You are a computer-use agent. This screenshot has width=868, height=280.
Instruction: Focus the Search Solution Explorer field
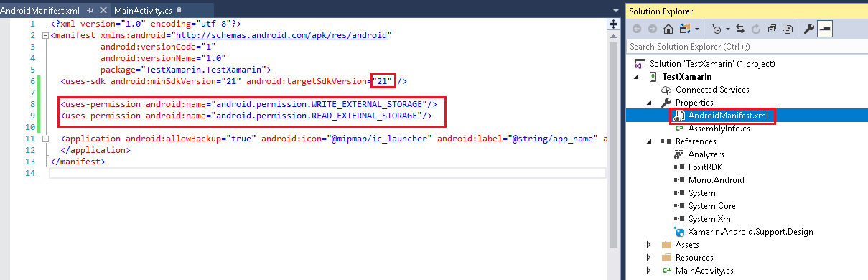pyautogui.click(x=747, y=47)
